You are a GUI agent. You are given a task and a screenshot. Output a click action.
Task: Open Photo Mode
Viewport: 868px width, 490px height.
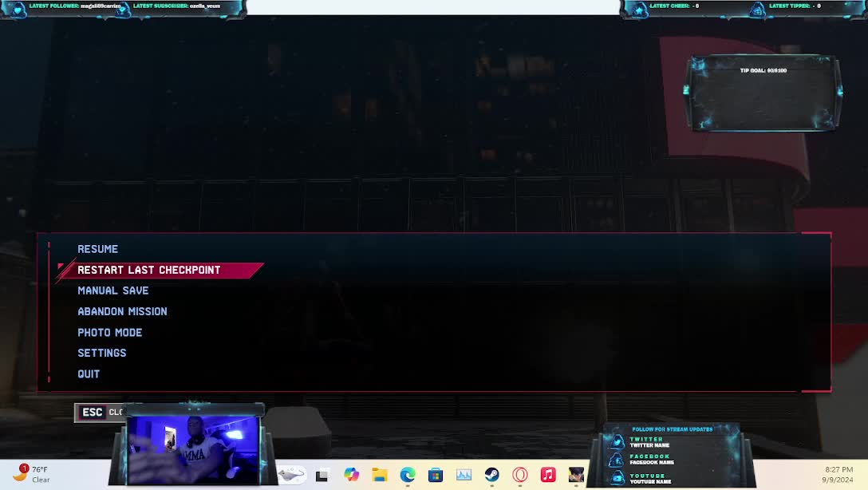[109, 333]
